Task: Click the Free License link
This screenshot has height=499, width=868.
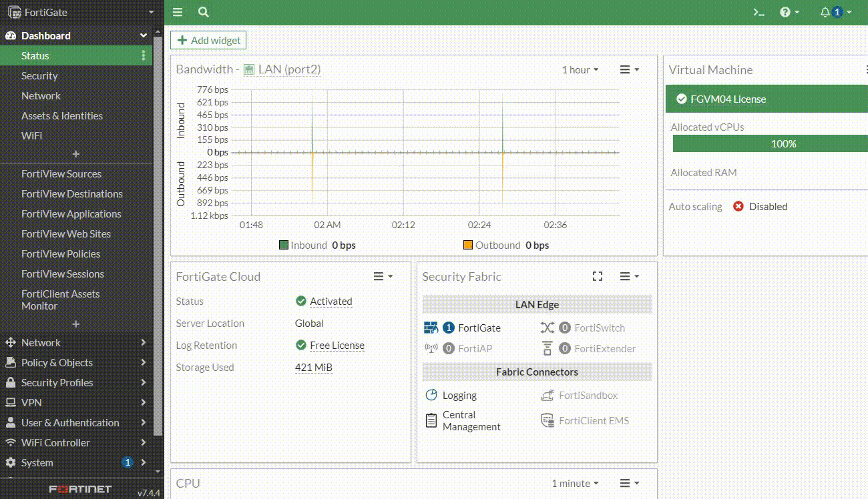Action: coord(337,345)
